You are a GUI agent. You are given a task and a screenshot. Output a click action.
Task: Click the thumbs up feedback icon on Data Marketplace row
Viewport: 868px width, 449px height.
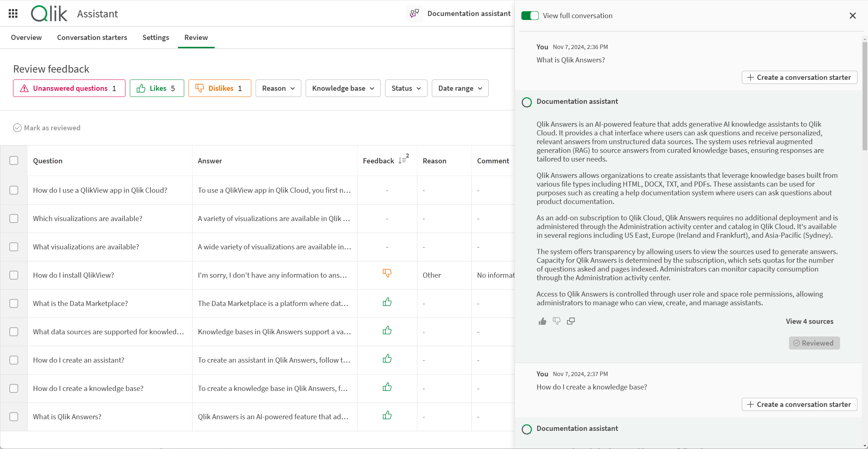point(387,302)
